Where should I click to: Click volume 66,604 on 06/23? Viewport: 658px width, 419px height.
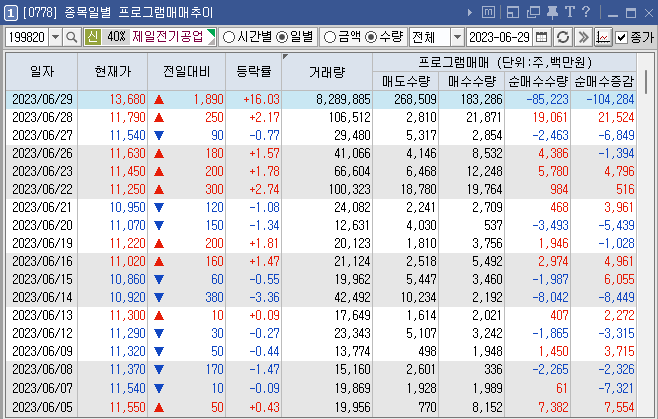(352, 172)
